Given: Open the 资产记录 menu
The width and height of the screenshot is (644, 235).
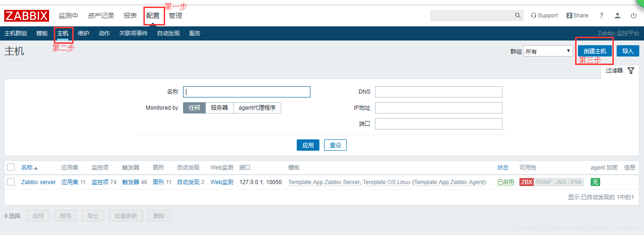Looking at the screenshot, I should pyautogui.click(x=101, y=16).
